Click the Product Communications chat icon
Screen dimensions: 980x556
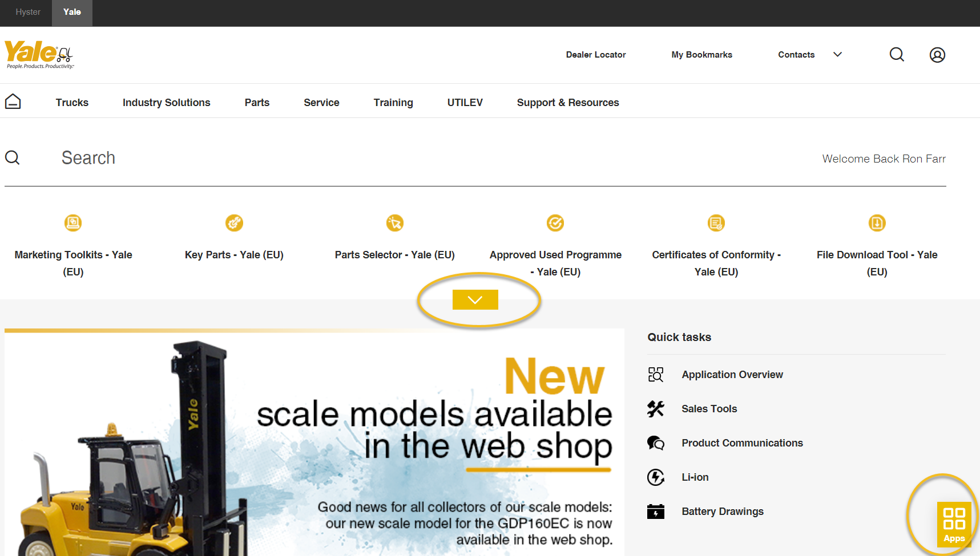point(656,443)
